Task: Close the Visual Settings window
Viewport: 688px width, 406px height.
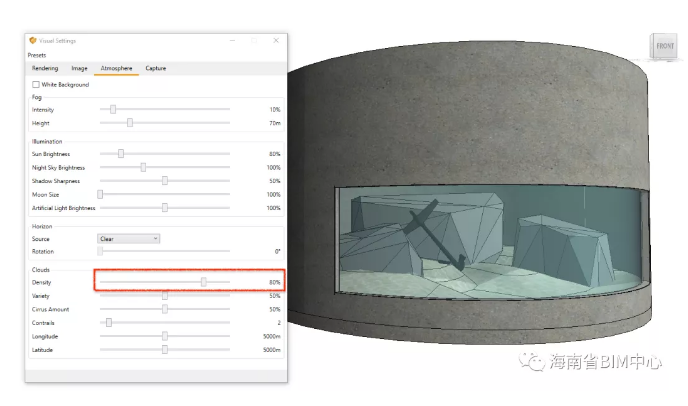Action: (276, 40)
